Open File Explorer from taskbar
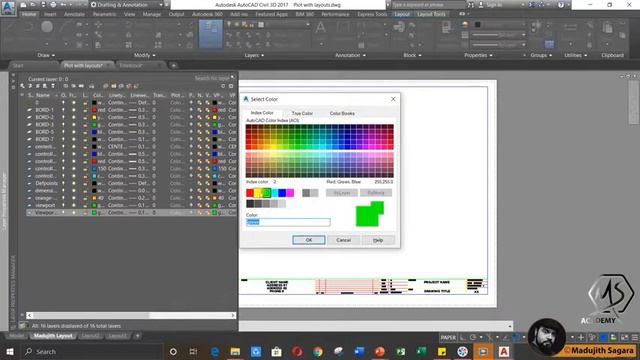This screenshot has height=360, width=640. point(235,351)
